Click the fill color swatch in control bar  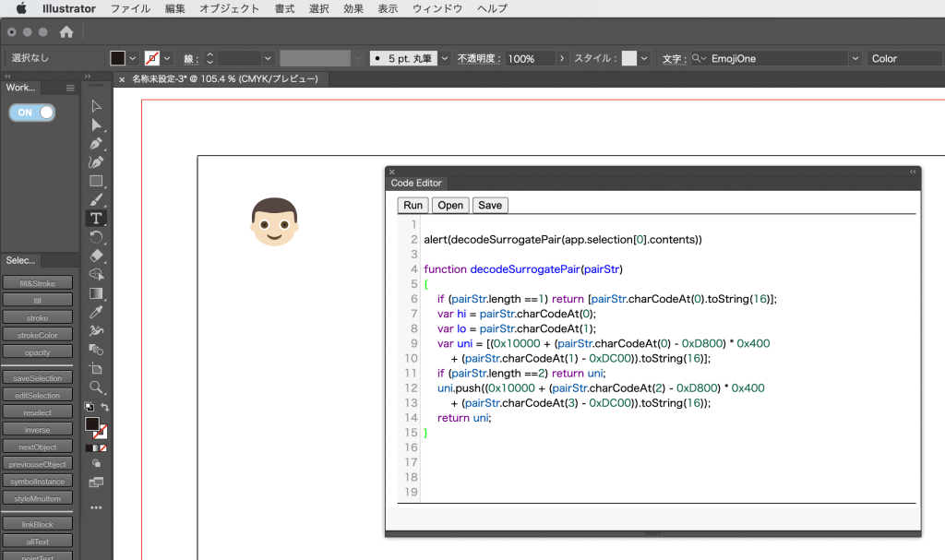click(x=118, y=58)
